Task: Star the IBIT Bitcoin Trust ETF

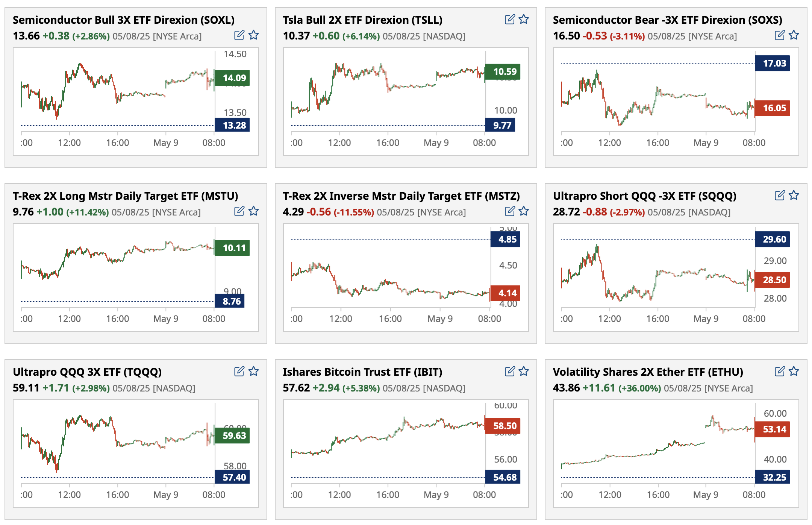Action: [x=524, y=371]
